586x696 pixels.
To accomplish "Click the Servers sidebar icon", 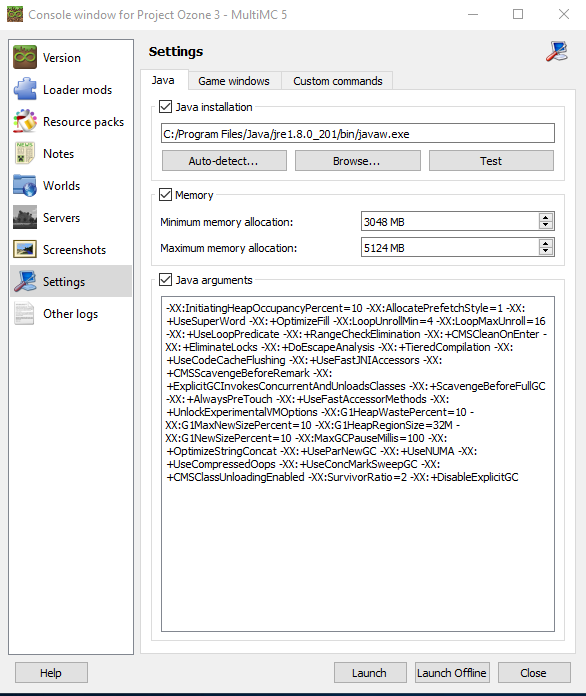I will pos(25,217).
